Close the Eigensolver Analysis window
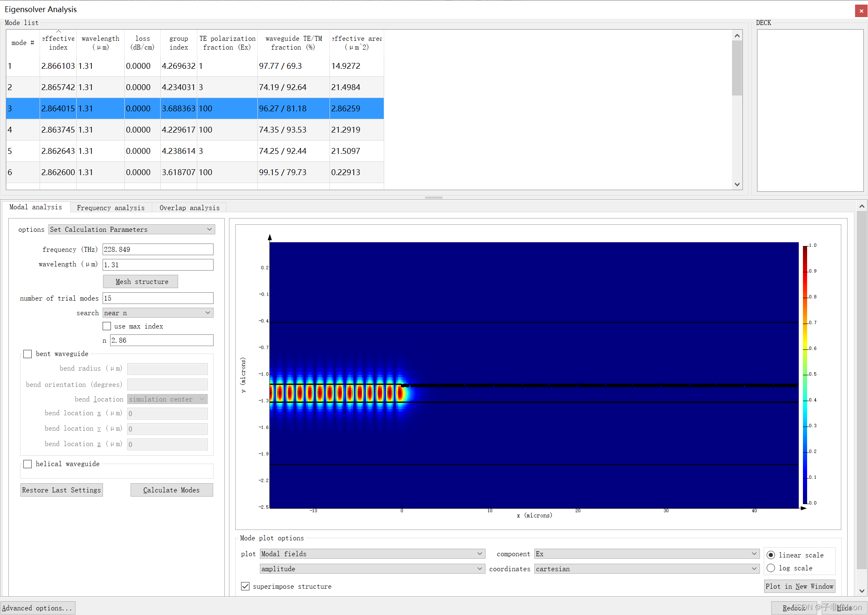Screen dimensions: 868x615 click(861, 11)
